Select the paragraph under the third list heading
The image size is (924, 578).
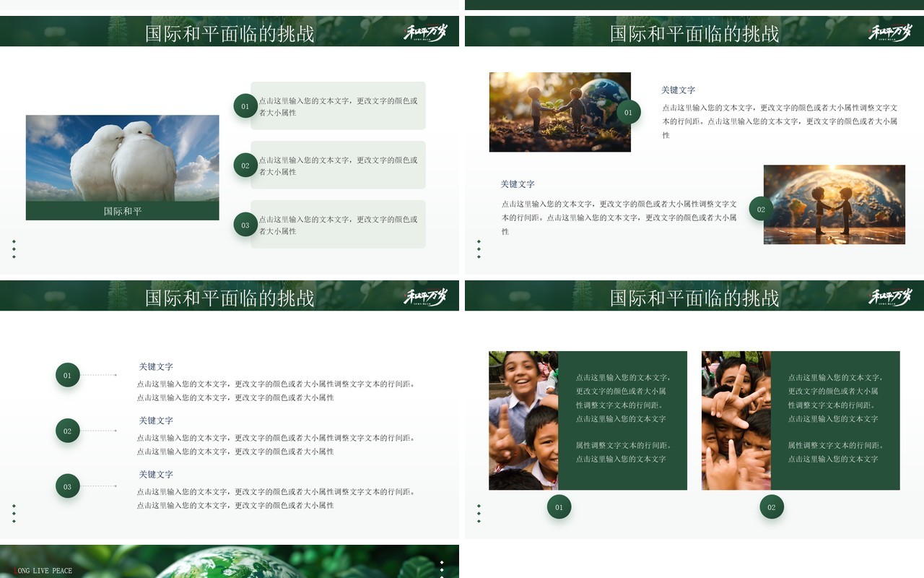point(276,499)
